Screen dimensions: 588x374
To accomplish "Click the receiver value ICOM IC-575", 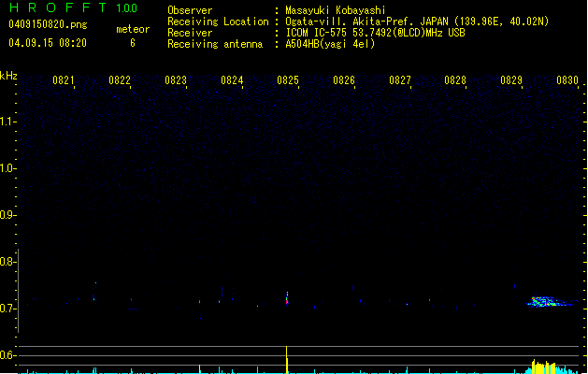I will coord(317,33).
